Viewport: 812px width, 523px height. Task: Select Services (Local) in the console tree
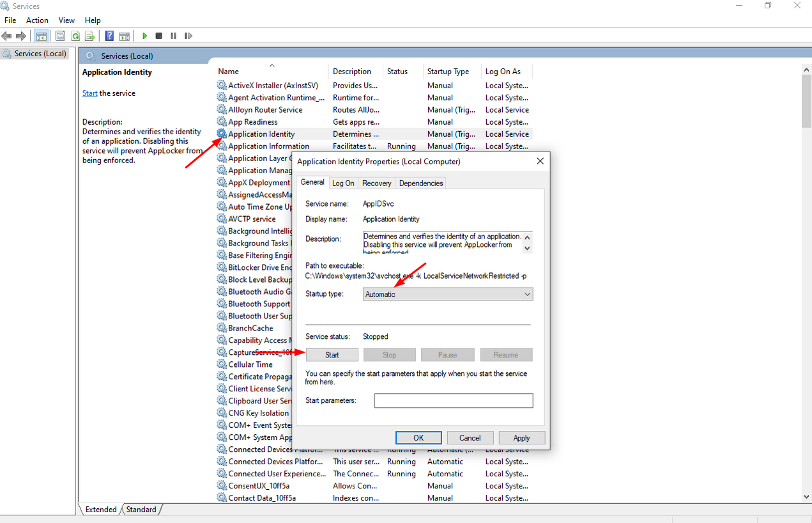(40, 54)
